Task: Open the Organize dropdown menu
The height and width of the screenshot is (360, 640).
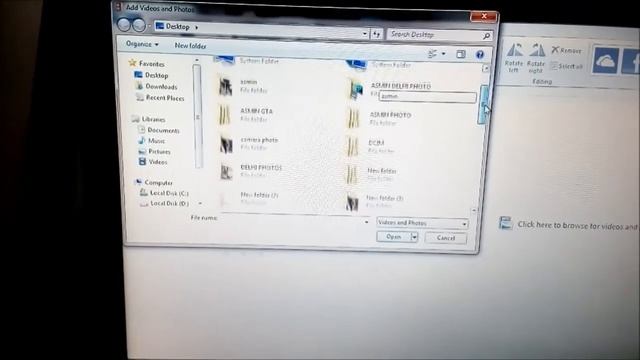Action: click(x=142, y=44)
